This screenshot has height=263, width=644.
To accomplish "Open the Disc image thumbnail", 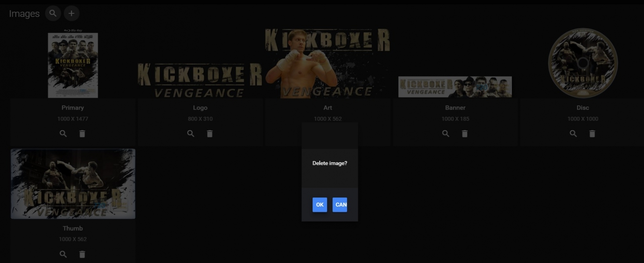I will click(583, 63).
